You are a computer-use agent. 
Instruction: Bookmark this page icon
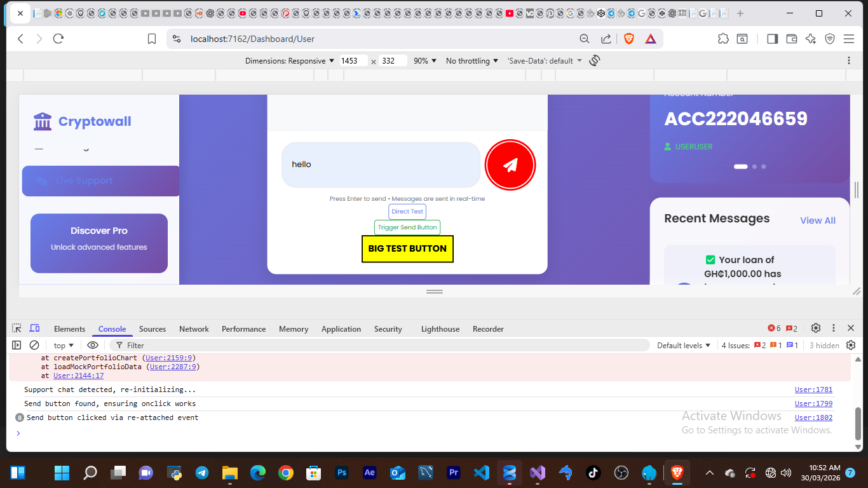coord(152,39)
